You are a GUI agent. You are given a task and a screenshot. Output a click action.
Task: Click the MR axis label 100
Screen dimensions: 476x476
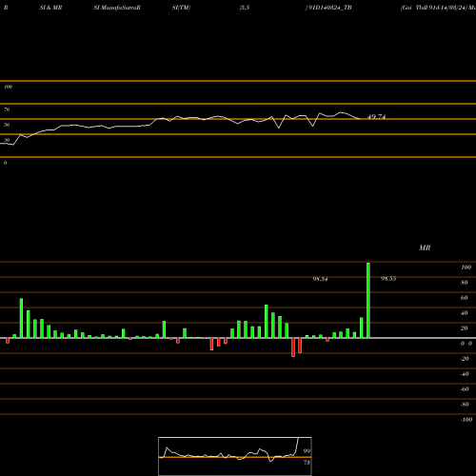point(466,268)
